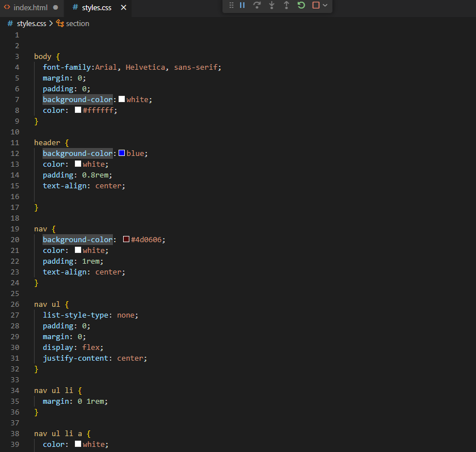Click the Step Out debug icon
Viewport: 476px width, 452px height.
(x=287, y=5)
